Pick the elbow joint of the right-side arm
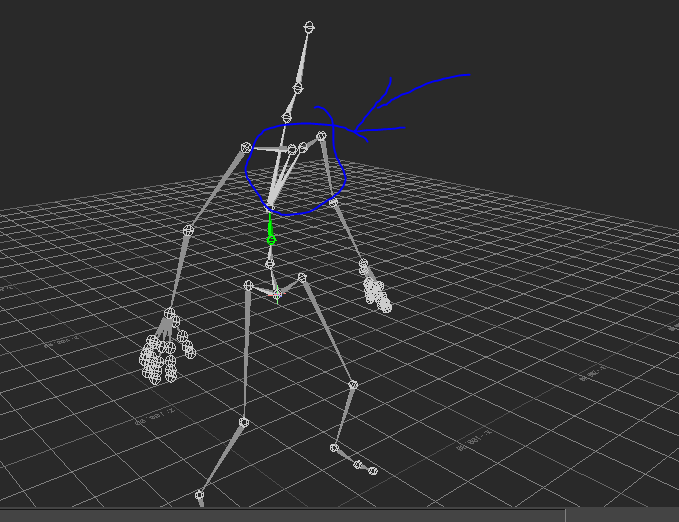The height and width of the screenshot is (522, 679). click(333, 202)
